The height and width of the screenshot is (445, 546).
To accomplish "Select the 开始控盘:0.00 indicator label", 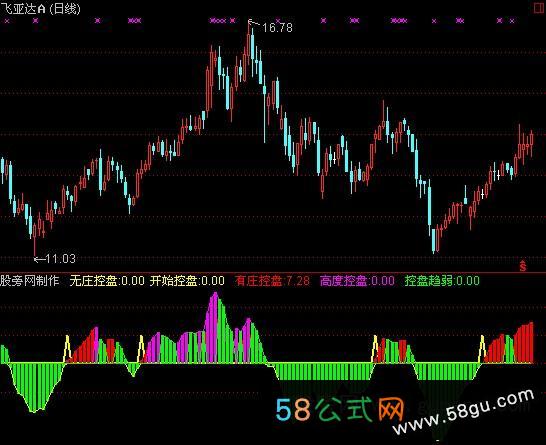I will [187, 281].
